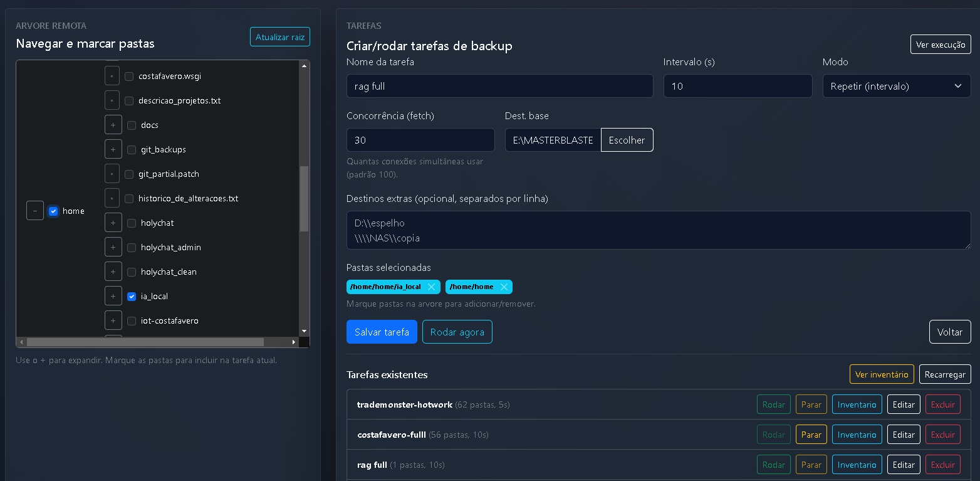Mark the costafavero.wsgi file checkbox
Viewport: 980px width, 481px height.
129,77
